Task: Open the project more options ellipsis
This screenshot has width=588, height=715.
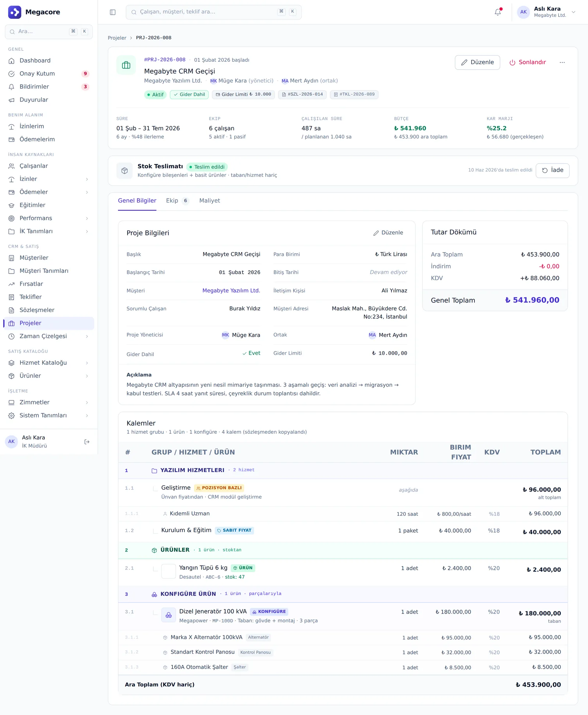Action: click(562, 62)
